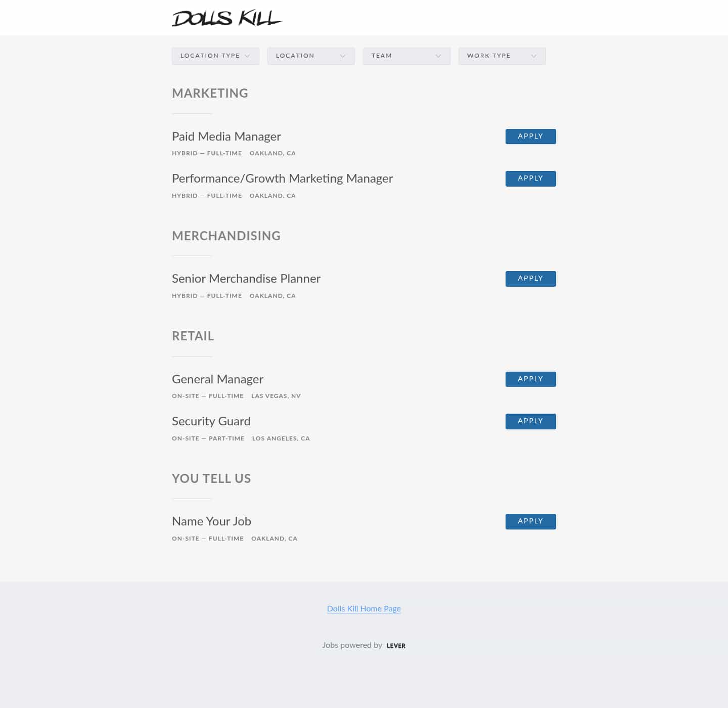The width and height of the screenshot is (728, 708).
Task: Open the Work Type dropdown
Action: (x=502, y=56)
